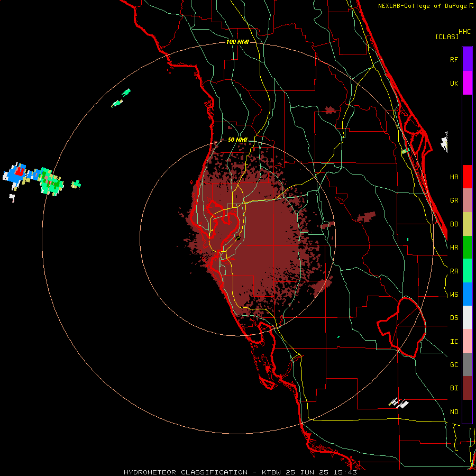Click the HA red legend swatch
Screen dimensions: 476x476
[x=467, y=177]
